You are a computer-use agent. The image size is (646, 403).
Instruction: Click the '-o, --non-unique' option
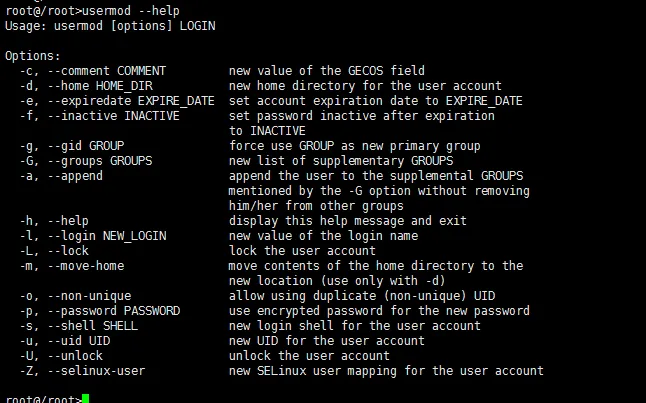coord(74,295)
